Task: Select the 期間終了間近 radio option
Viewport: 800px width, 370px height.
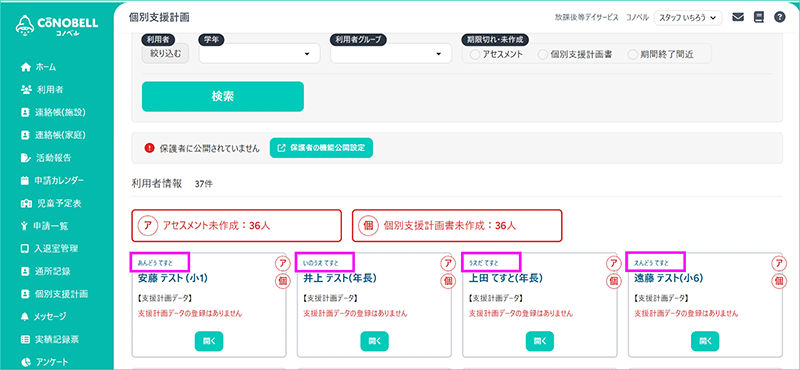Action: (x=660, y=55)
